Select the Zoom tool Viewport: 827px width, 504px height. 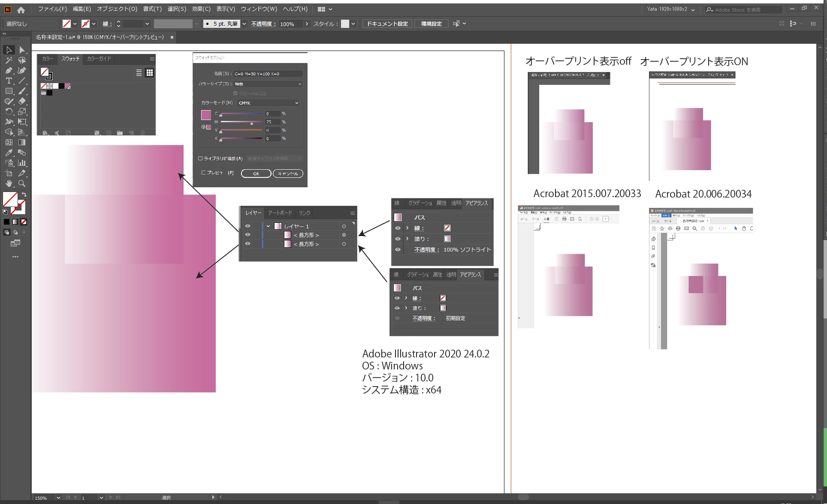coord(22,183)
